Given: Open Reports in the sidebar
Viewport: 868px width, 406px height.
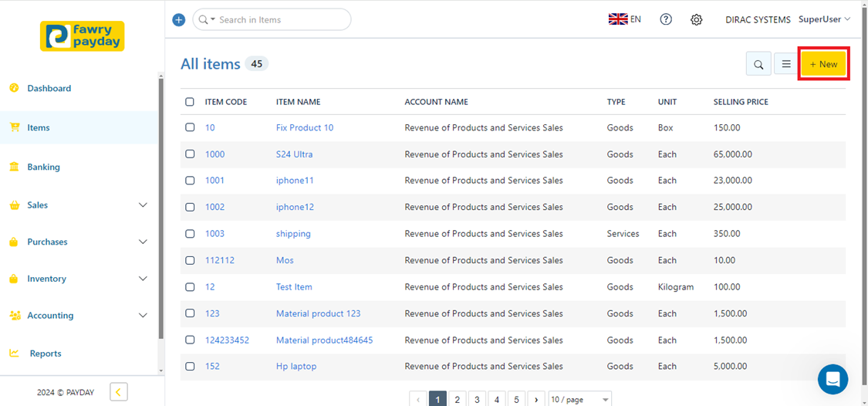Looking at the screenshot, I should [x=46, y=354].
